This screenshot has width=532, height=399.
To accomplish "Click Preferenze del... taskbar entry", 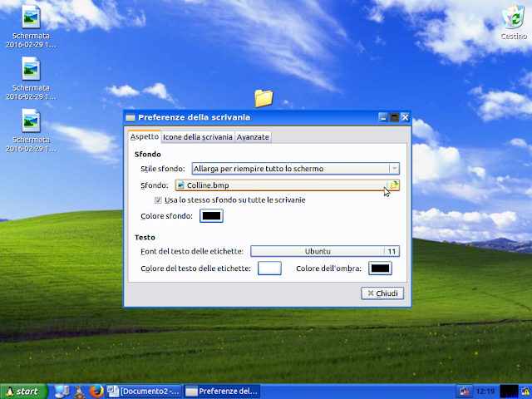I will pos(222,392).
